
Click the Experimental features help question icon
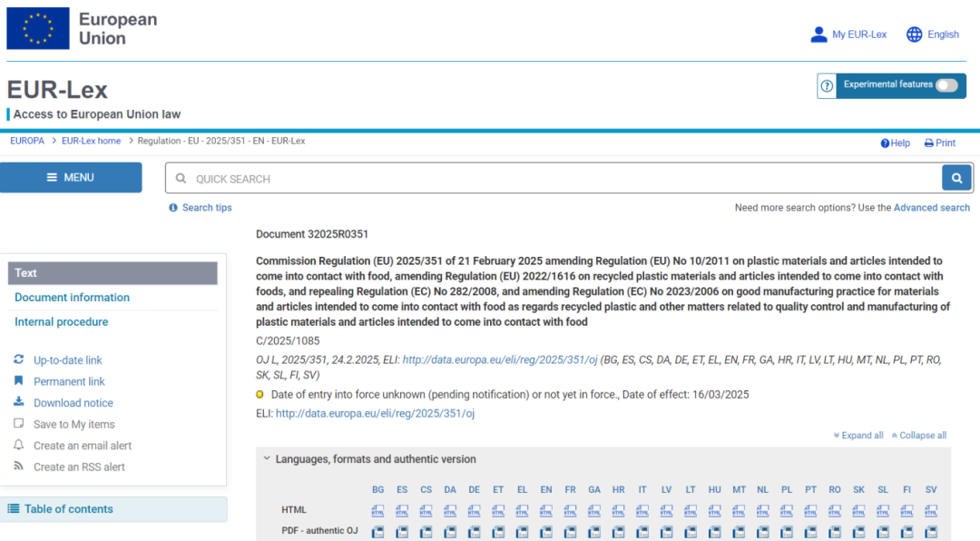(x=827, y=85)
